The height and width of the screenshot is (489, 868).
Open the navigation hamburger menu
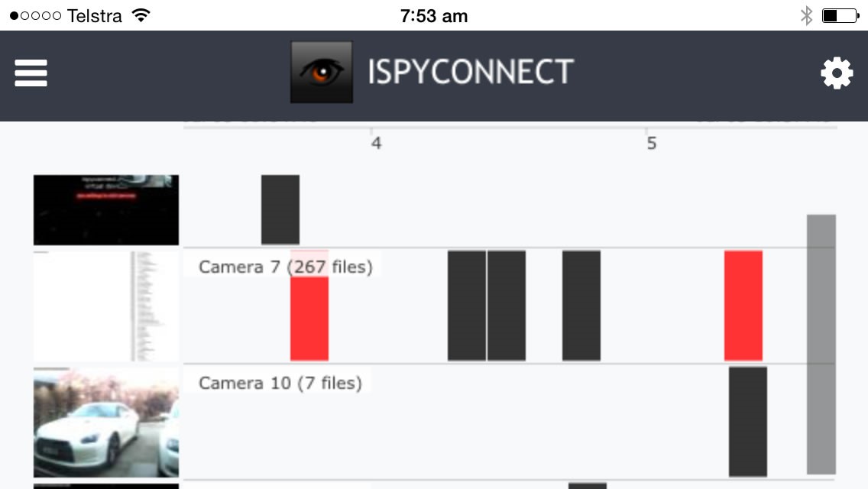click(31, 73)
